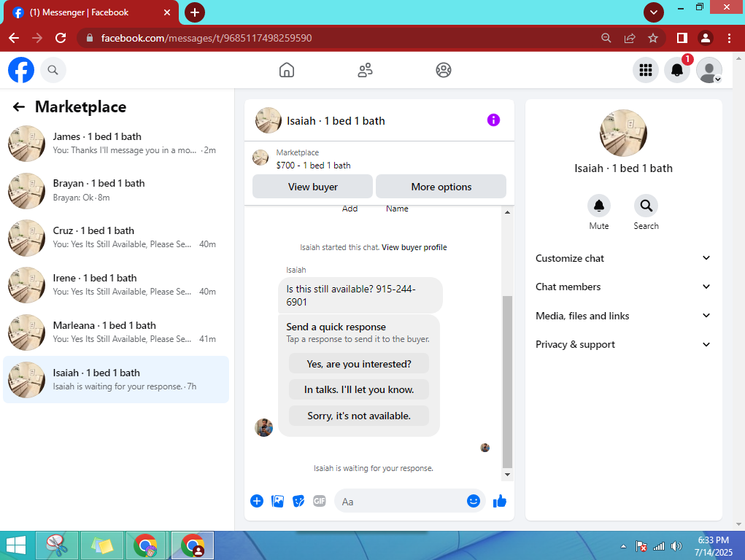Bookmark this page with the star icon
This screenshot has height=560, width=745.
point(653,38)
